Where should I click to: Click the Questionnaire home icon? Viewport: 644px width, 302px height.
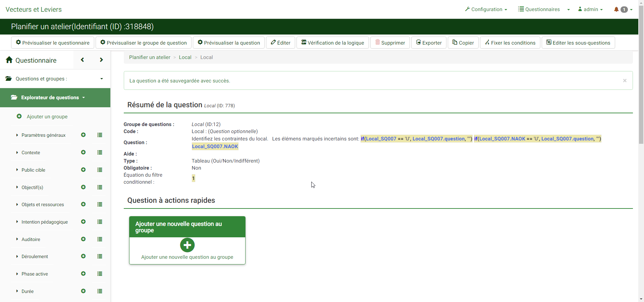9,60
